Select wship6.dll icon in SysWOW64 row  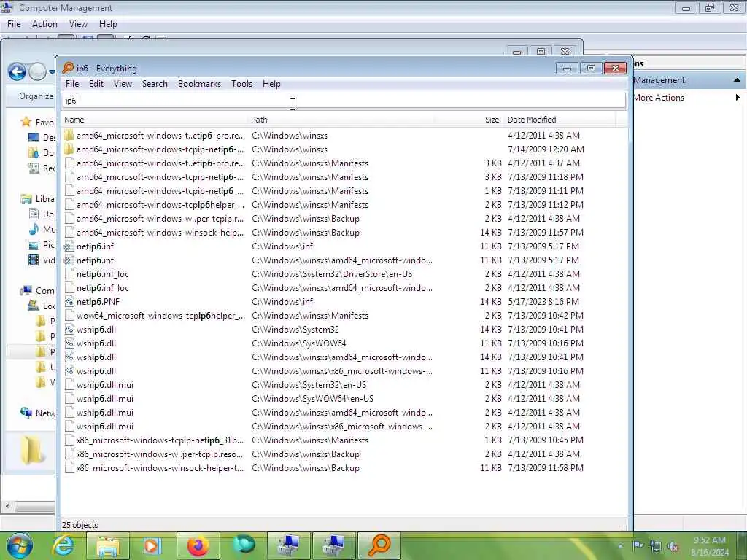pos(69,343)
